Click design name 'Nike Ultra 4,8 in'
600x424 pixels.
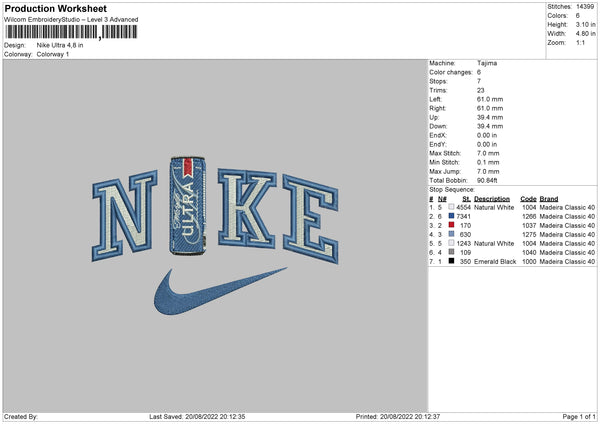point(60,45)
